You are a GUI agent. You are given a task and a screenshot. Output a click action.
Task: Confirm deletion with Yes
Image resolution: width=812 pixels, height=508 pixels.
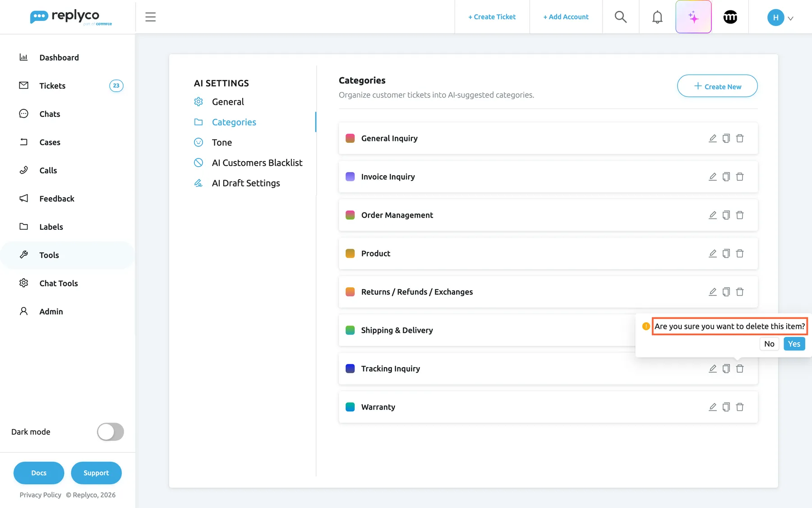coord(794,344)
